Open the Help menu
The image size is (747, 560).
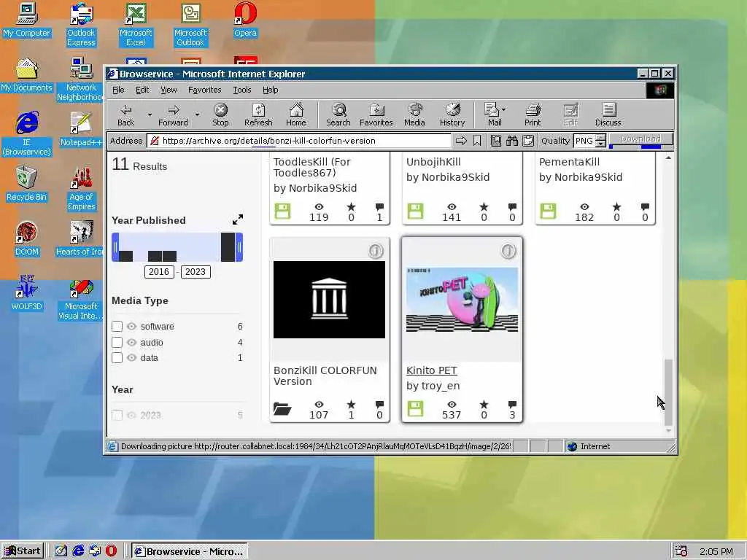coord(270,90)
